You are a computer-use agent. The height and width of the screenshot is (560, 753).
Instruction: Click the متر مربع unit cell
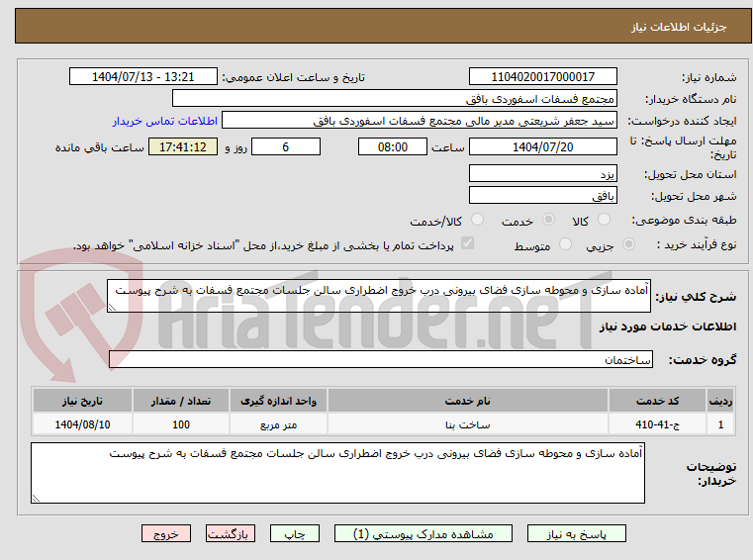[278, 424]
